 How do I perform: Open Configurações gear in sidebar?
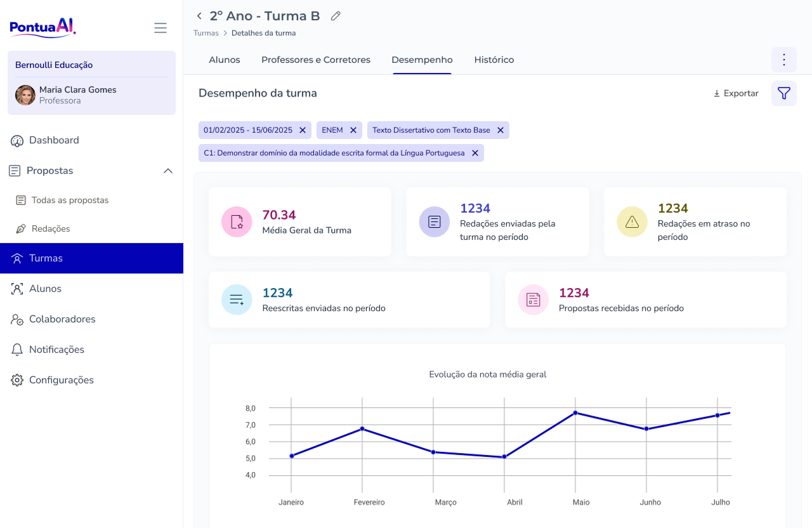[x=61, y=380]
